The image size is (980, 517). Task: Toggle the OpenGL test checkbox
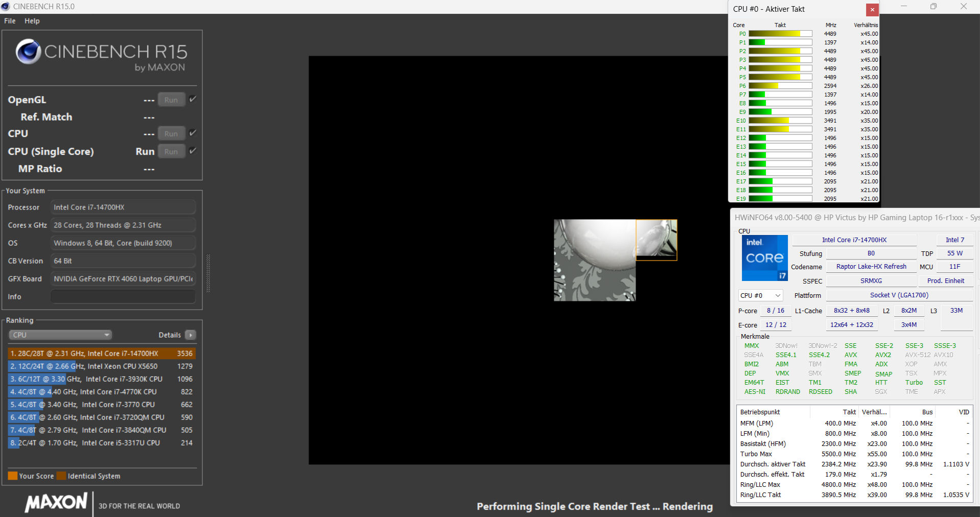193,99
